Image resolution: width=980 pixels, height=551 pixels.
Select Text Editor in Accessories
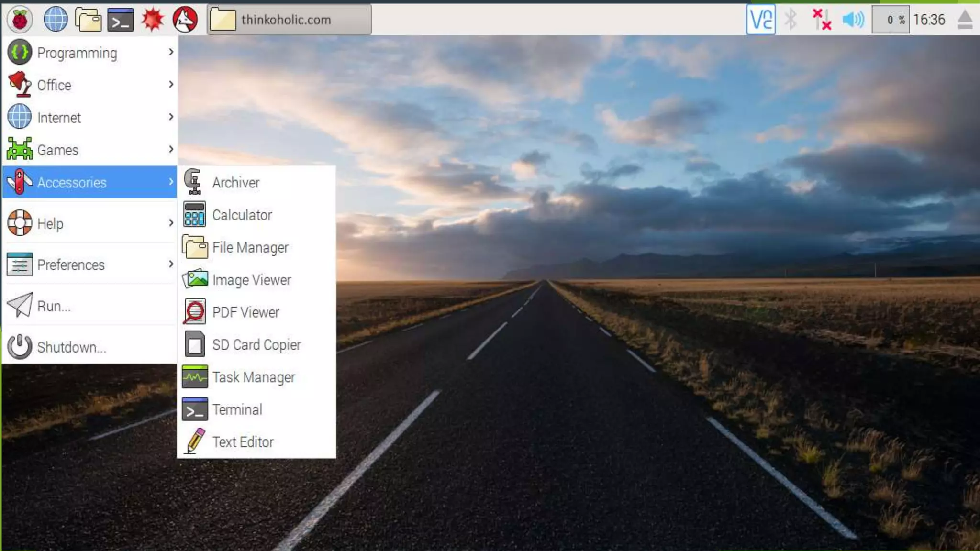coord(243,442)
